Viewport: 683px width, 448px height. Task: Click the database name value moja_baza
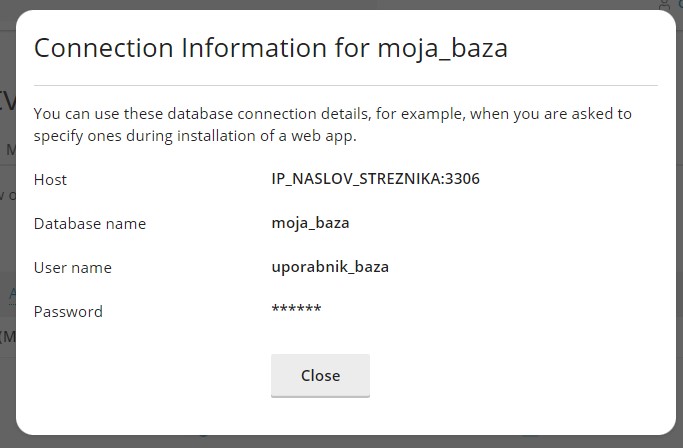[x=310, y=223]
